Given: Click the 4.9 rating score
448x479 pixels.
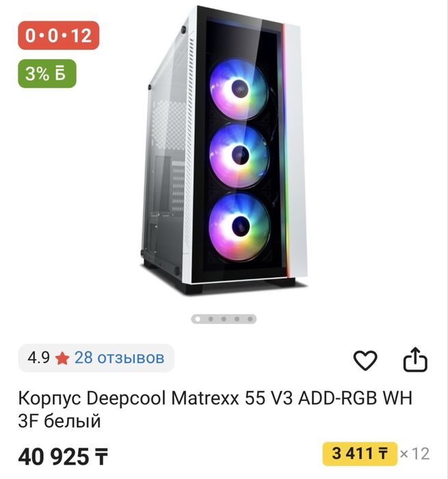Looking at the screenshot, I should 38,358.
